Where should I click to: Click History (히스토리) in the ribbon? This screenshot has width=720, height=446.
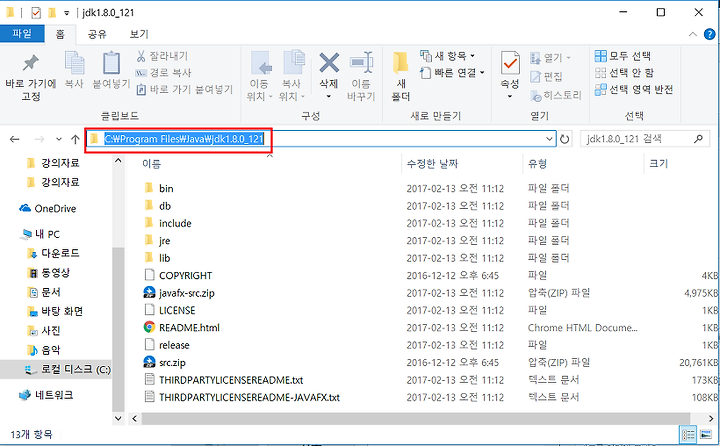pos(556,95)
